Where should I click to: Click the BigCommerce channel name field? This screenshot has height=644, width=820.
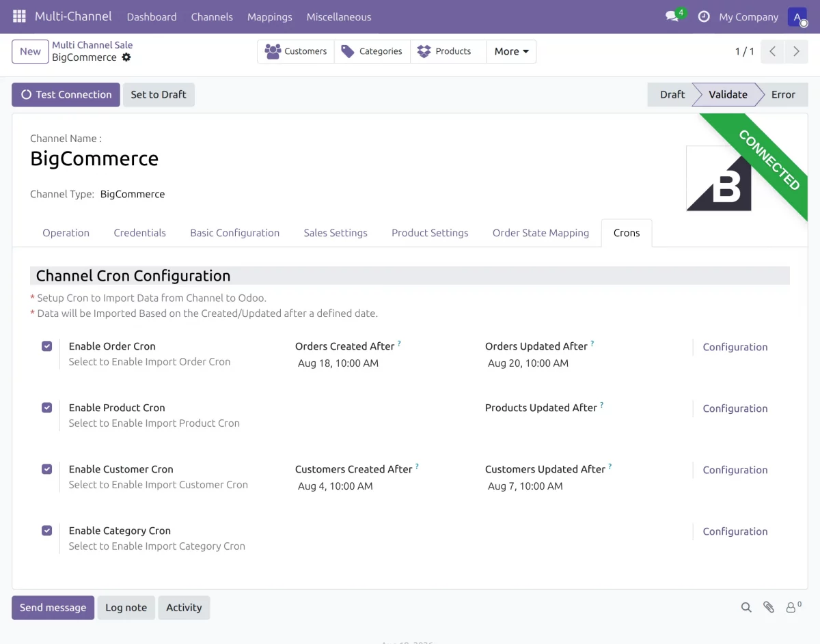pos(94,159)
